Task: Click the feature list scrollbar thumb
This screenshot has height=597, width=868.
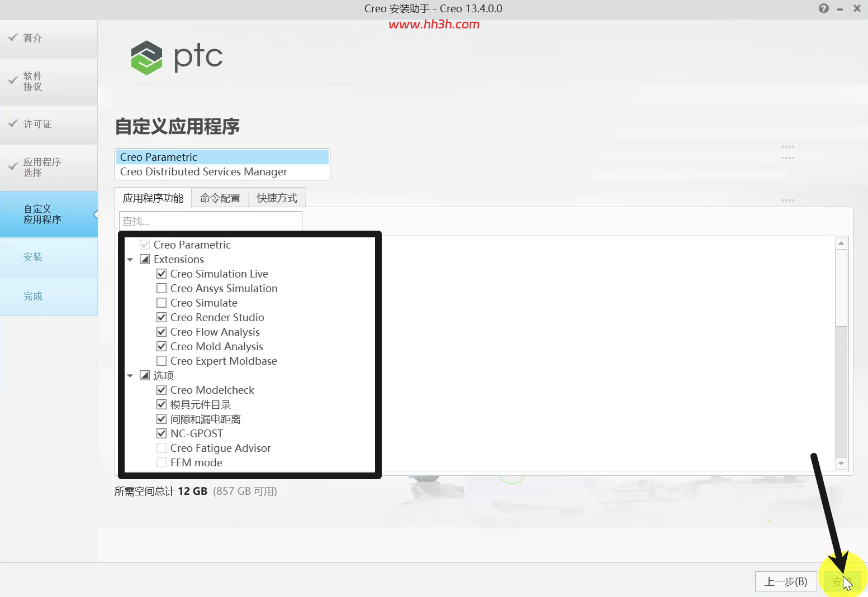Action: (841, 288)
